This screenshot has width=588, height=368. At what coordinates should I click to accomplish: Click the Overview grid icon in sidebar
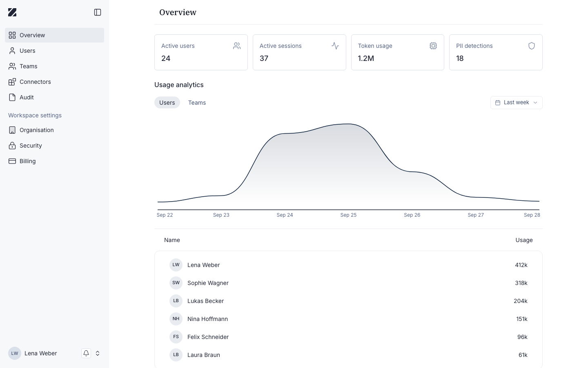12,35
